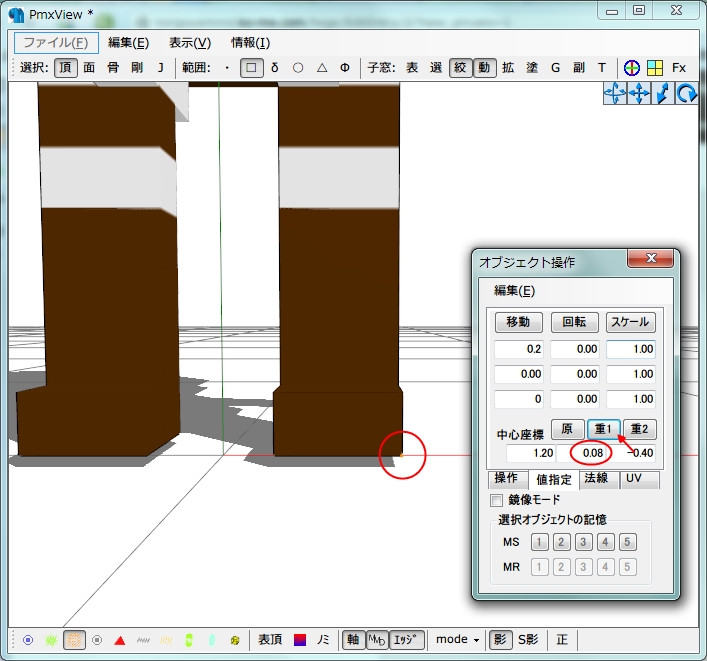Click the Fx effects toolbar button

[x=679, y=67]
